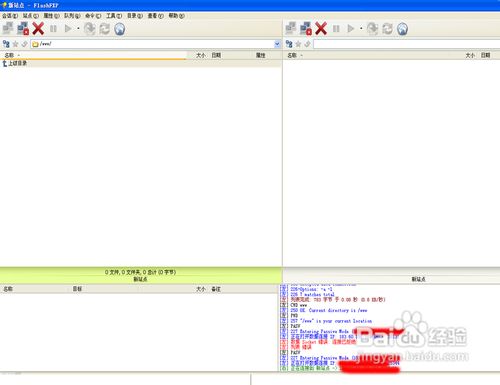The image size is (500, 385).
Task: Click the left pane pause button
Action: pos(53,29)
